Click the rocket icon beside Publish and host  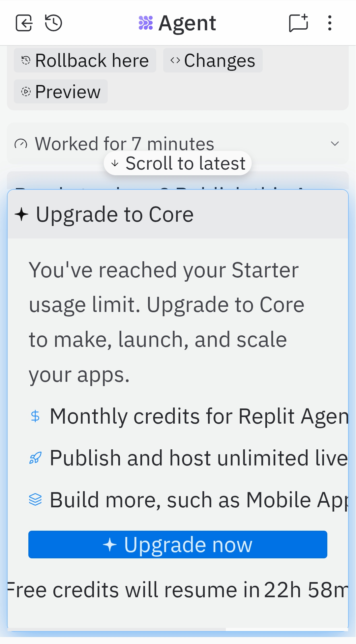point(35,458)
